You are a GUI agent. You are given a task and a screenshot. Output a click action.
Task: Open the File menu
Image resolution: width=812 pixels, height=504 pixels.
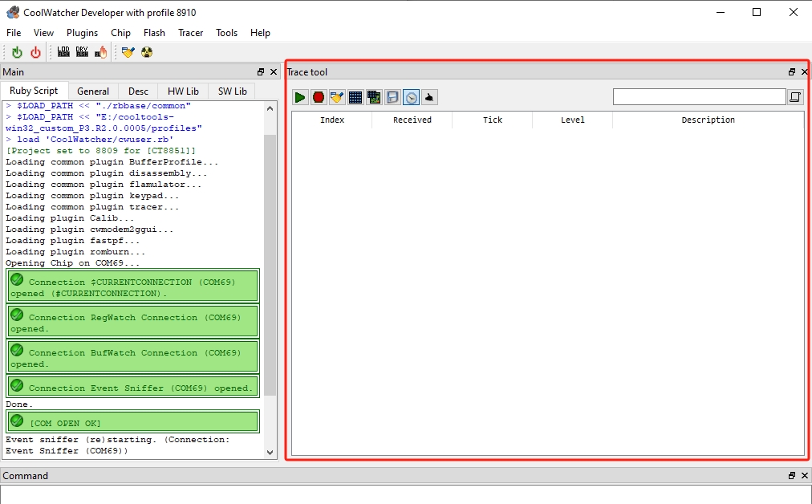coord(14,33)
